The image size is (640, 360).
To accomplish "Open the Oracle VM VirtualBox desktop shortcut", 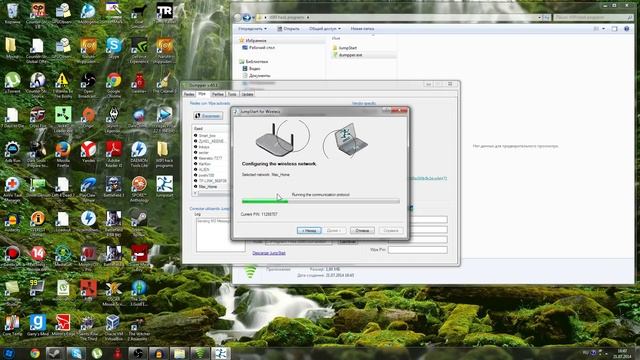I will point(113,327).
